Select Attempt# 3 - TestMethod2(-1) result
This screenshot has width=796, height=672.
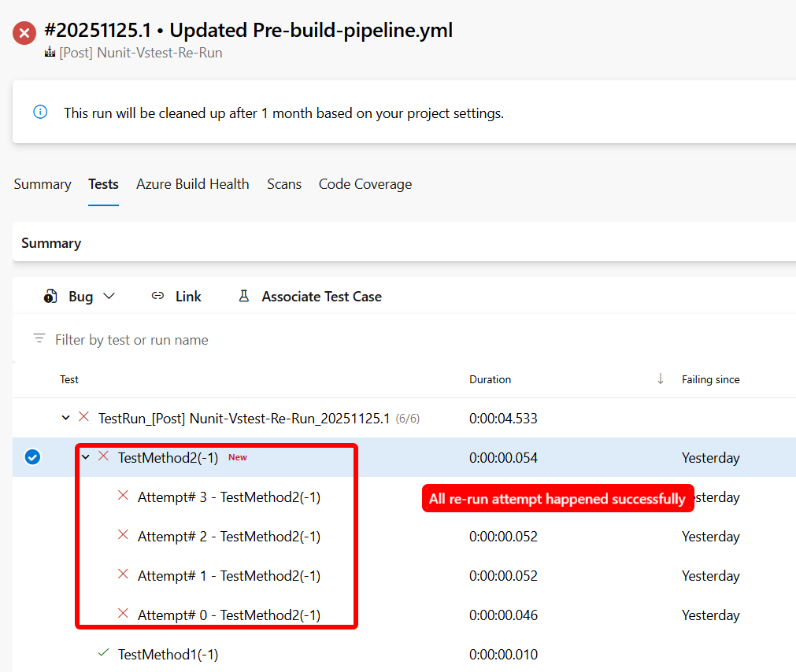[x=228, y=497]
